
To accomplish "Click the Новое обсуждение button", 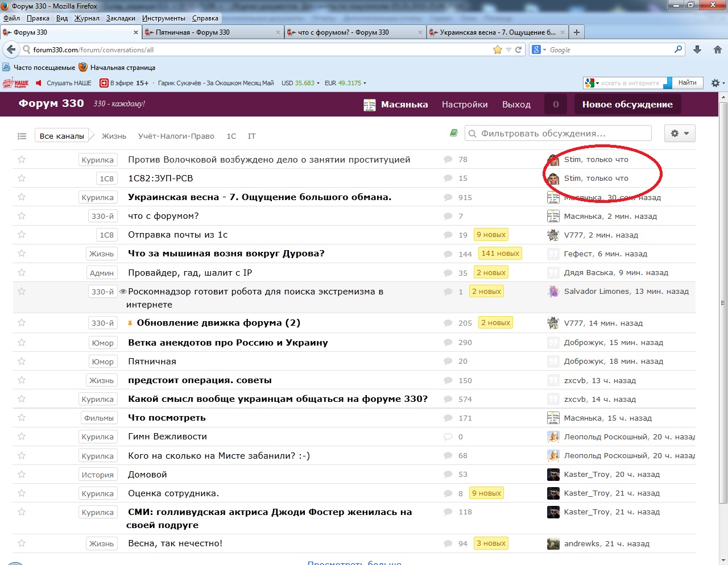I will 627,105.
